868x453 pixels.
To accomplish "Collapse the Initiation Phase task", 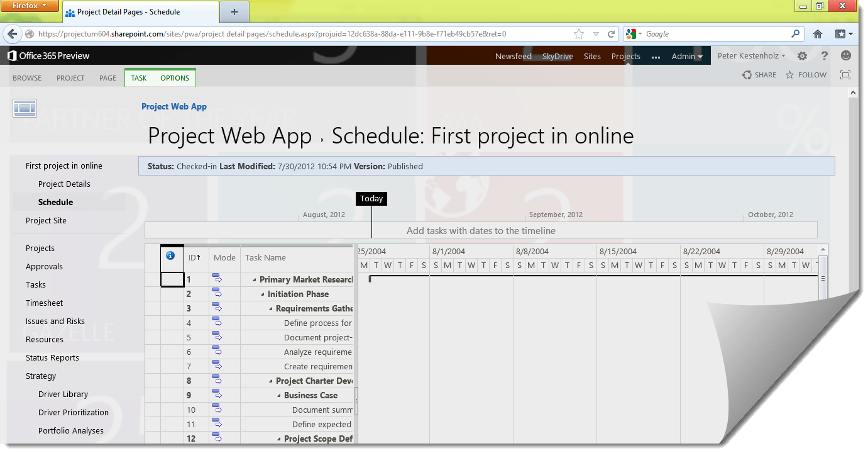I will coord(263,294).
